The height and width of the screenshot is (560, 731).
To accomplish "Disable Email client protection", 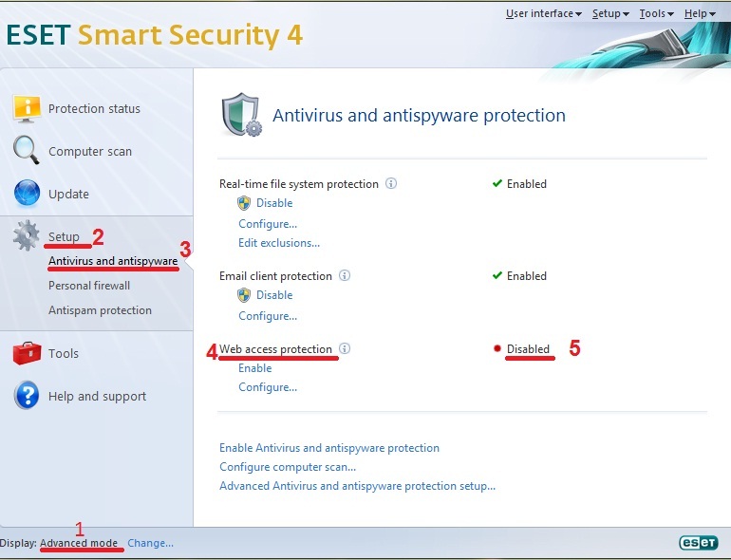I will 274,294.
